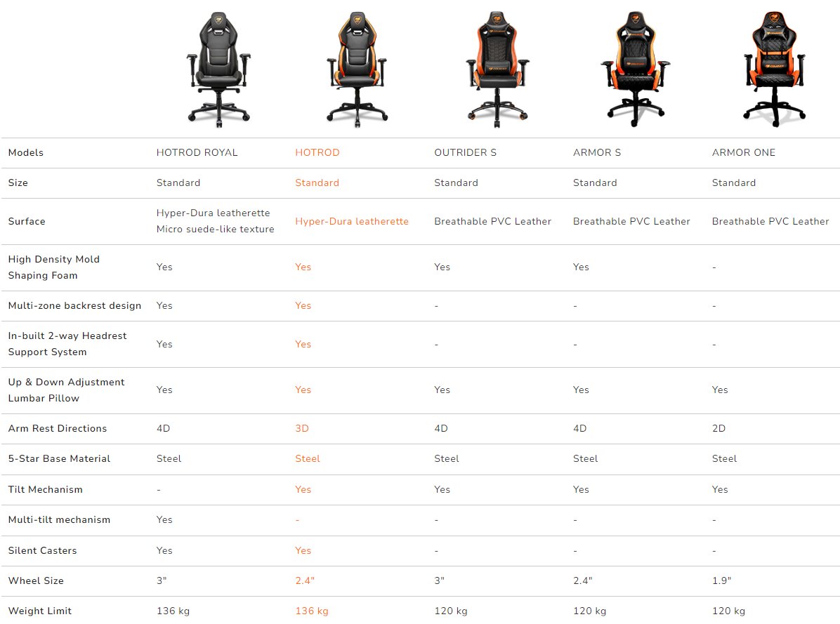The height and width of the screenshot is (624, 840).
Task: Click the ARMOR S model name
Action: pyautogui.click(x=596, y=152)
